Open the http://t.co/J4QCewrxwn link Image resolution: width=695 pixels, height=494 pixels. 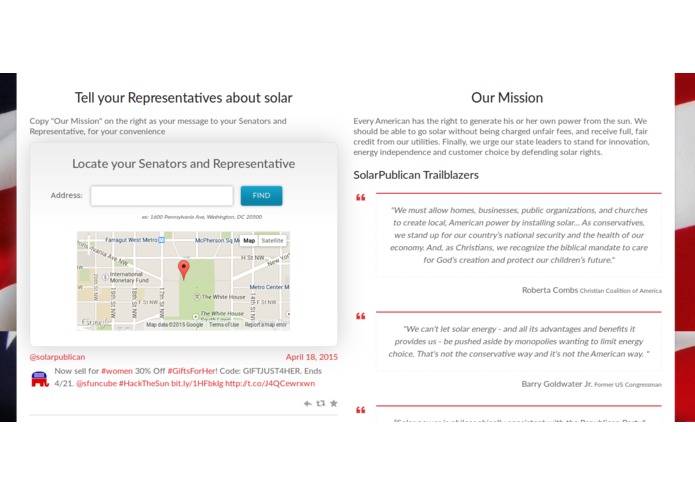pyautogui.click(x=270, y=383)
